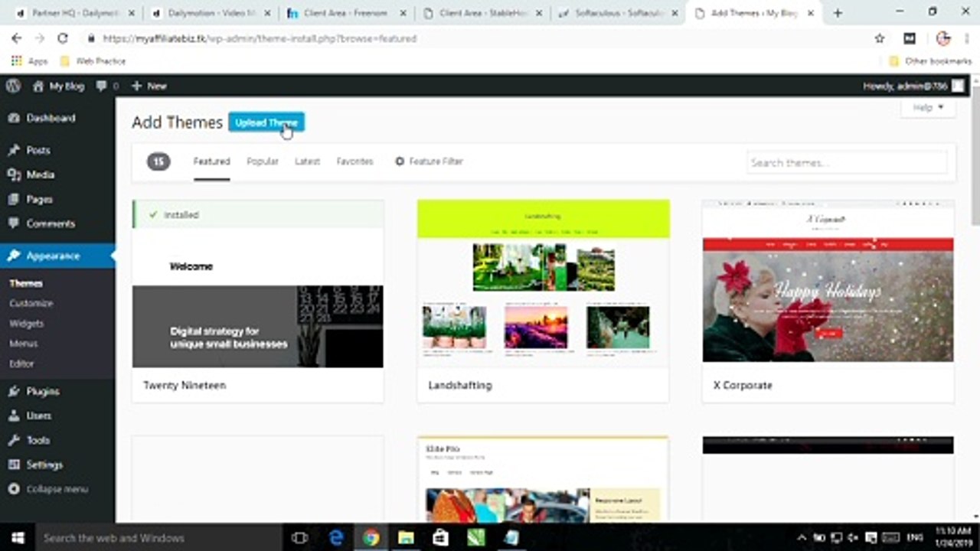Image resolution: width=980 pixels, height=551 pixels.
Task: Open Tools in sidebar
Action: 38,440
